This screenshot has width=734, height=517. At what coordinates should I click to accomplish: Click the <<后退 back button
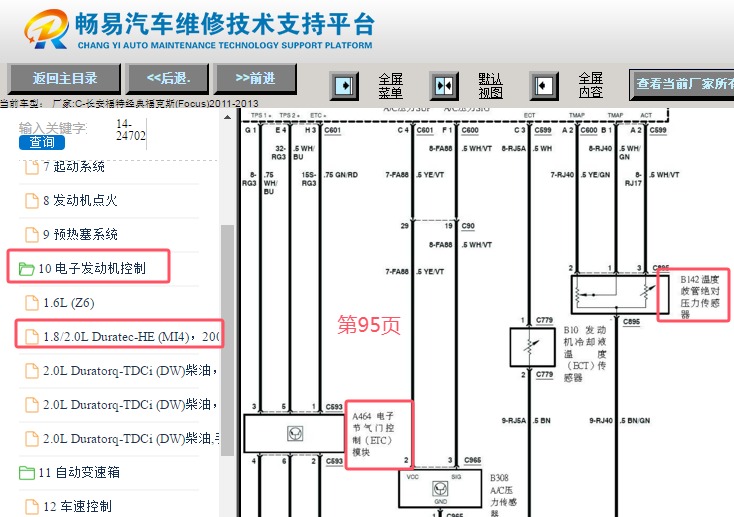pos(168,78)
